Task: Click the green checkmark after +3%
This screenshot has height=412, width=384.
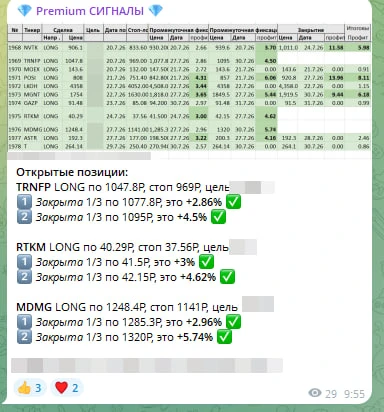Action: (206, 262)
